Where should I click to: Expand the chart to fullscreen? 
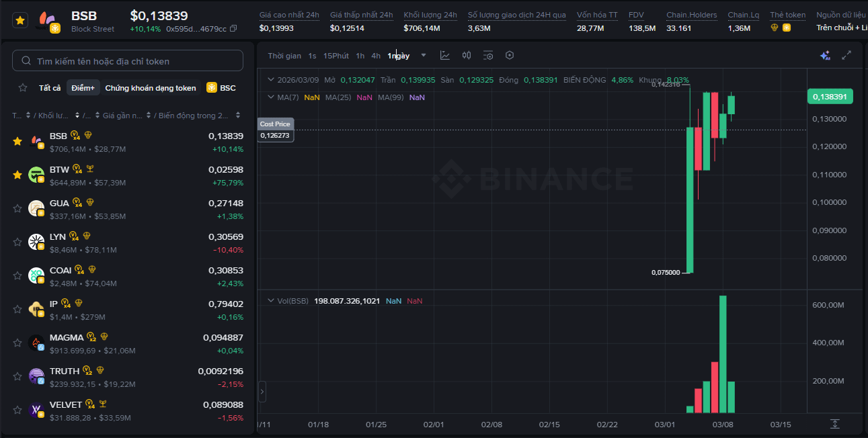(846, 56)
